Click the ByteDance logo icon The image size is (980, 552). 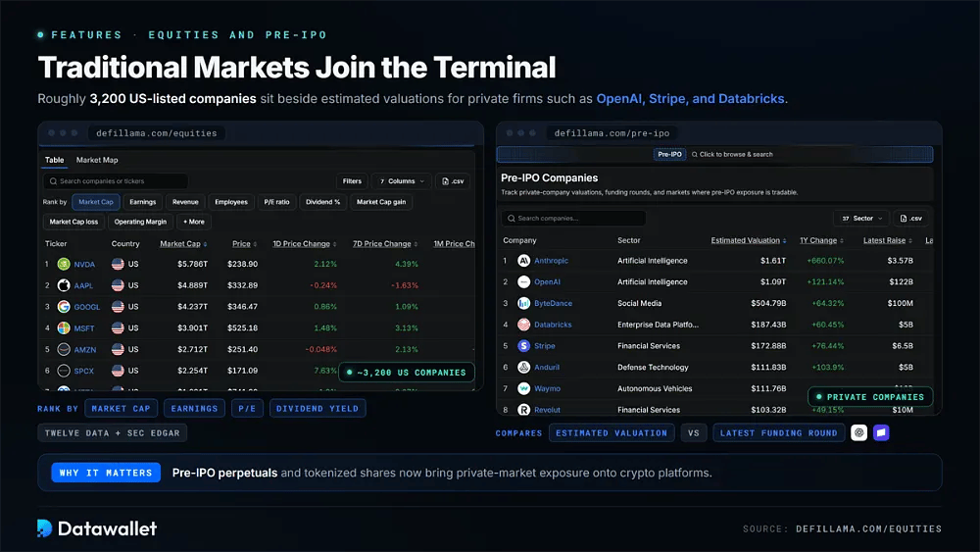[523, 303]
